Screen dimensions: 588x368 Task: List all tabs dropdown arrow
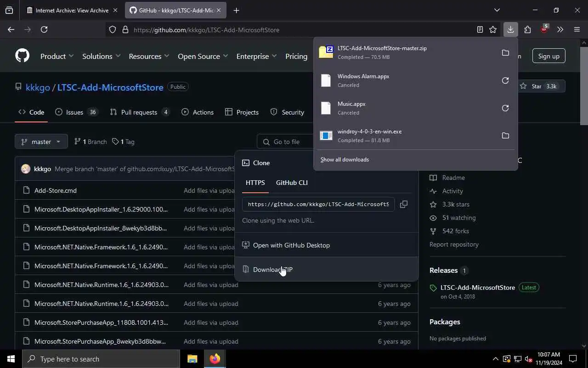point(497,10)
